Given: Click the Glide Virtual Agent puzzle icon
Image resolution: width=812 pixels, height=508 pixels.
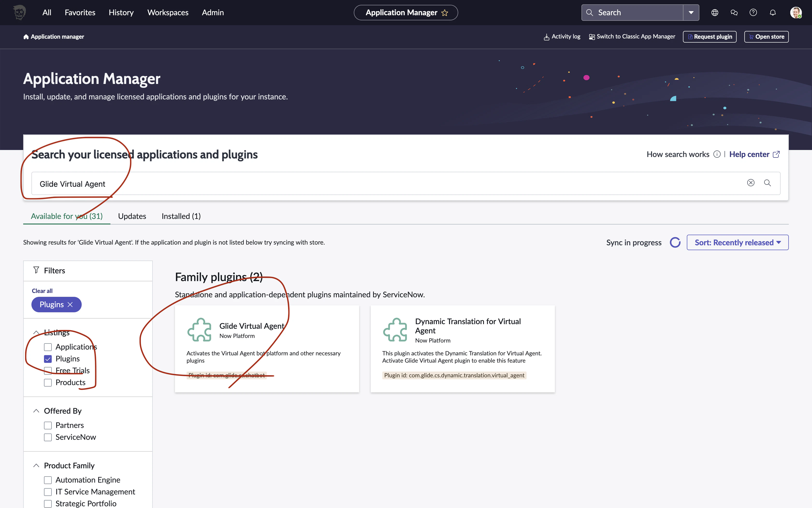Looking at the screenshot, I should coord(199,329).
